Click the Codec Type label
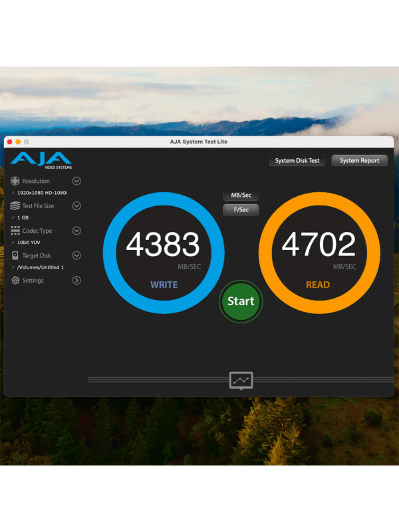The width and height of the screenshot is (399, 532). point(37,231)
